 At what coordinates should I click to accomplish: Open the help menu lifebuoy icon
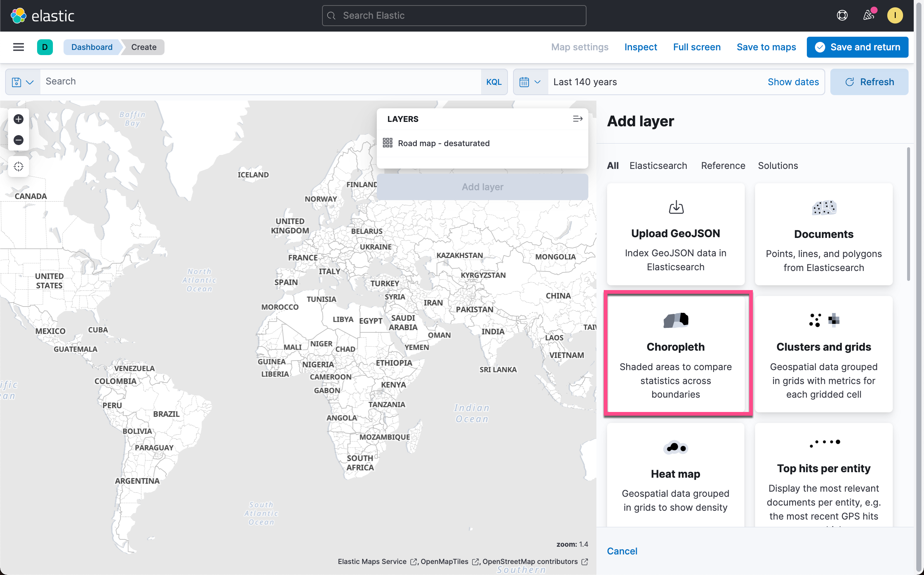pos(842,15)
